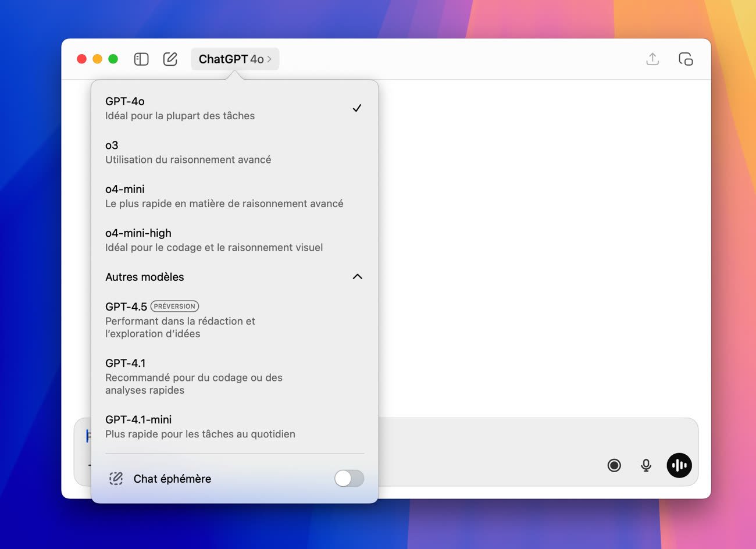Screen dimensions: 756x549
Task: Click the share upload icon
Action: click(x=652, y=59)
